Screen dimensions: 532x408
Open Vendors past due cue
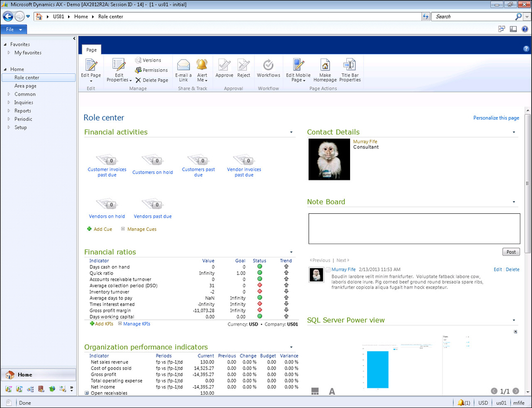coord(152,209)
